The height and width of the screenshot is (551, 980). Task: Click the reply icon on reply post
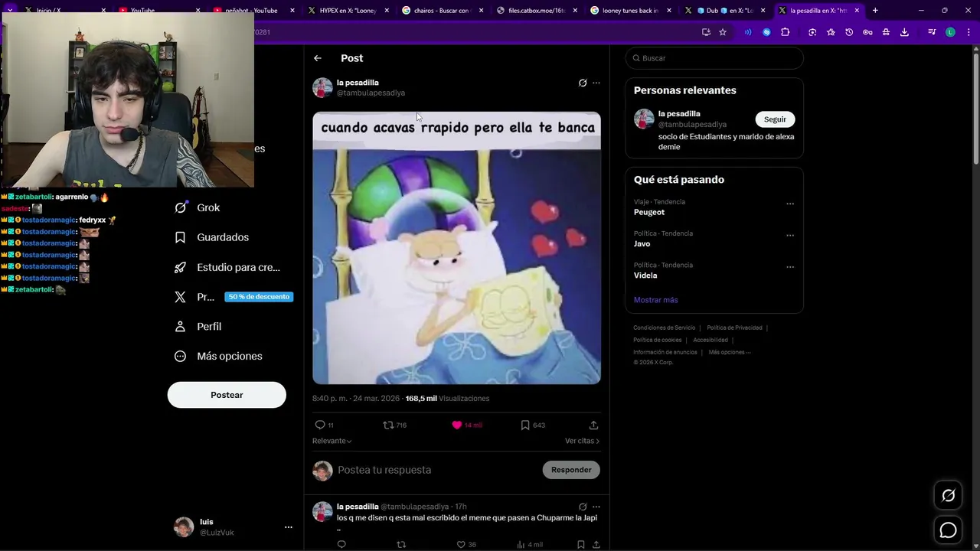tap(341, 545)
